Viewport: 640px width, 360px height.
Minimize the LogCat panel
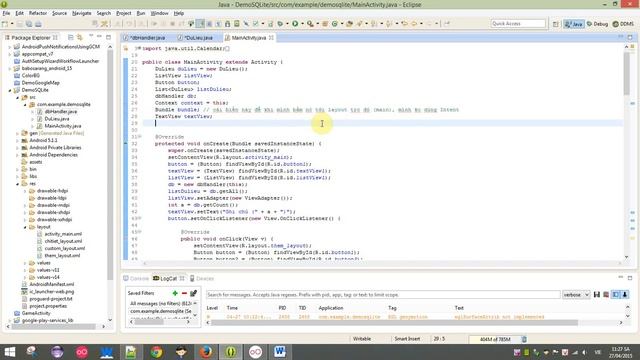pyautogui.click(x=620, y=278)
